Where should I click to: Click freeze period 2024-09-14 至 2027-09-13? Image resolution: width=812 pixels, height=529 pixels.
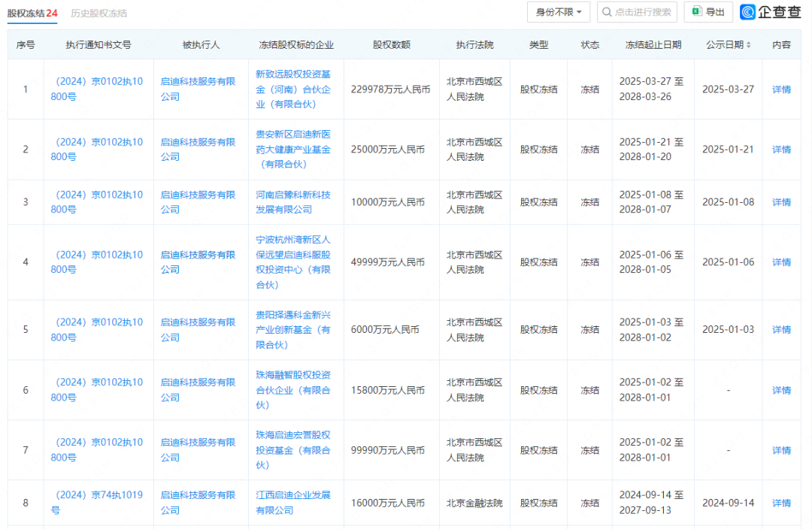tap(651, 503)
